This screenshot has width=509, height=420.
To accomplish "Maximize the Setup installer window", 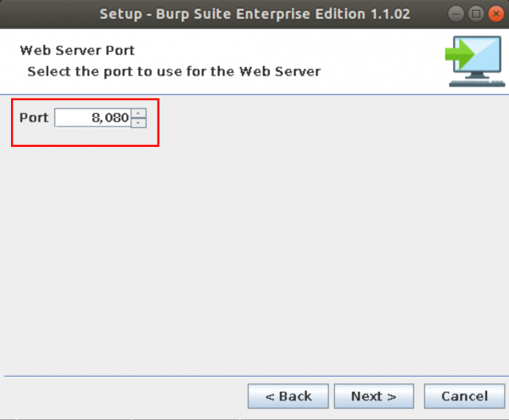I will coord(476,14).
